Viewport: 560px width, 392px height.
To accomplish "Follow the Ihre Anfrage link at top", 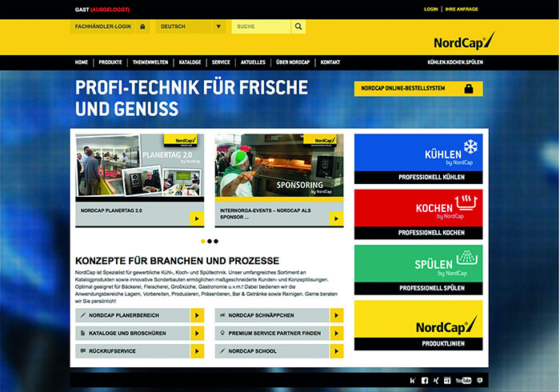I will pyautogui.click(x=463, y=9).
